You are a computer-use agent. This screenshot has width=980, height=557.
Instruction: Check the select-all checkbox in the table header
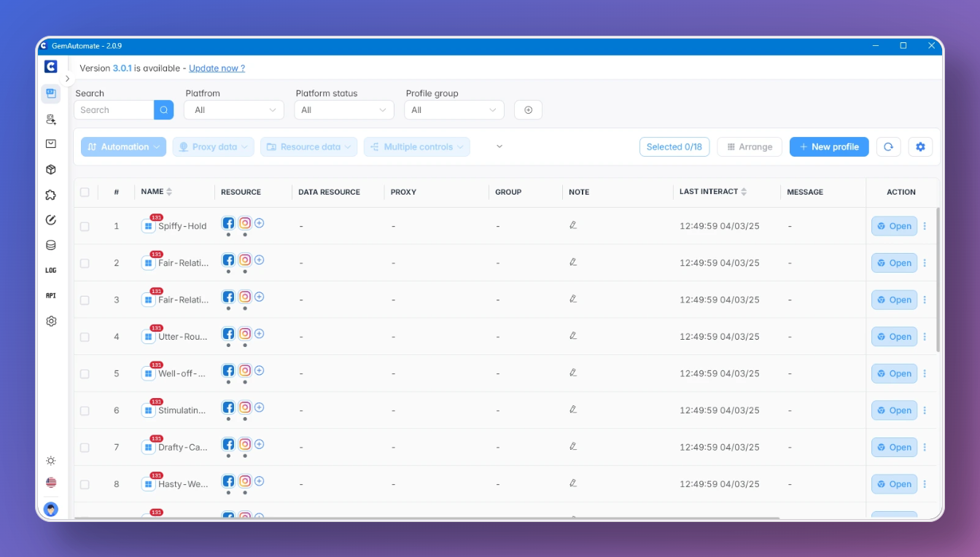tap(85, 192)
